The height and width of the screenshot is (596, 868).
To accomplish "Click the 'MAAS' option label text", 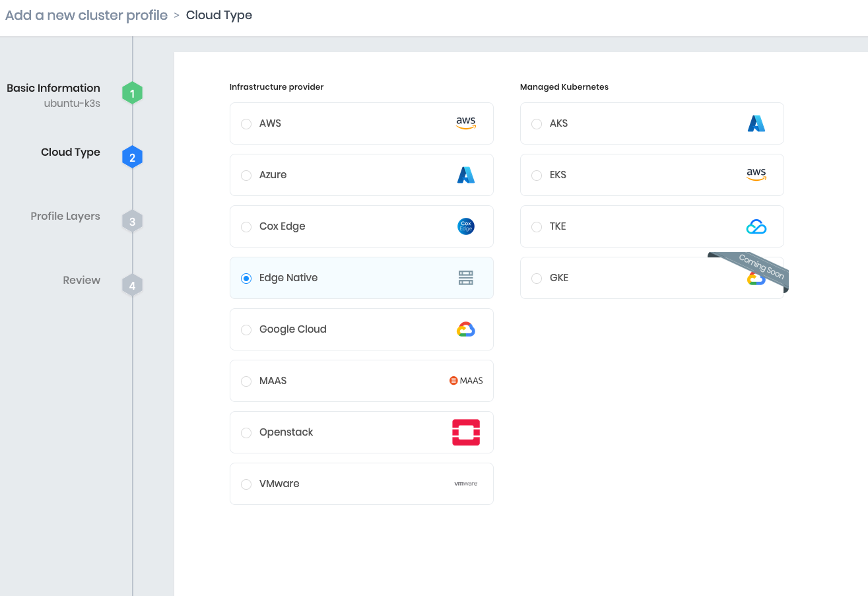I will pyautogui.click(x=273, y=381).
